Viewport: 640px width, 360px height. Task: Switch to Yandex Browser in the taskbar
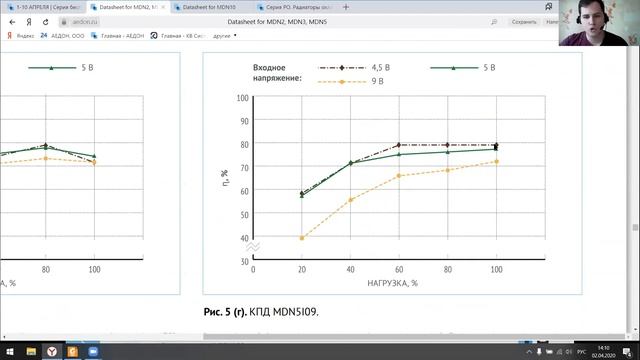pyautogui.click(x=52, y=351)
